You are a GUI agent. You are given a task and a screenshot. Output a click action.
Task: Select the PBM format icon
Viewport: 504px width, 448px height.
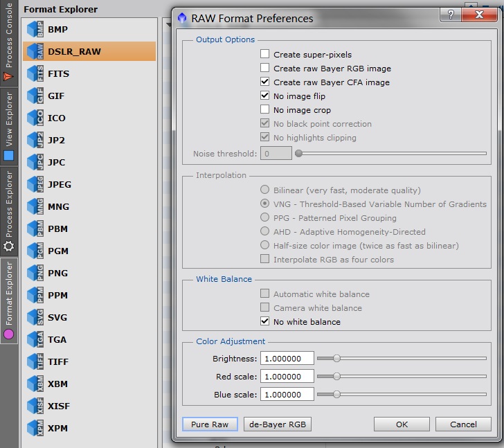pyautogui.click(x=35, y=229)
